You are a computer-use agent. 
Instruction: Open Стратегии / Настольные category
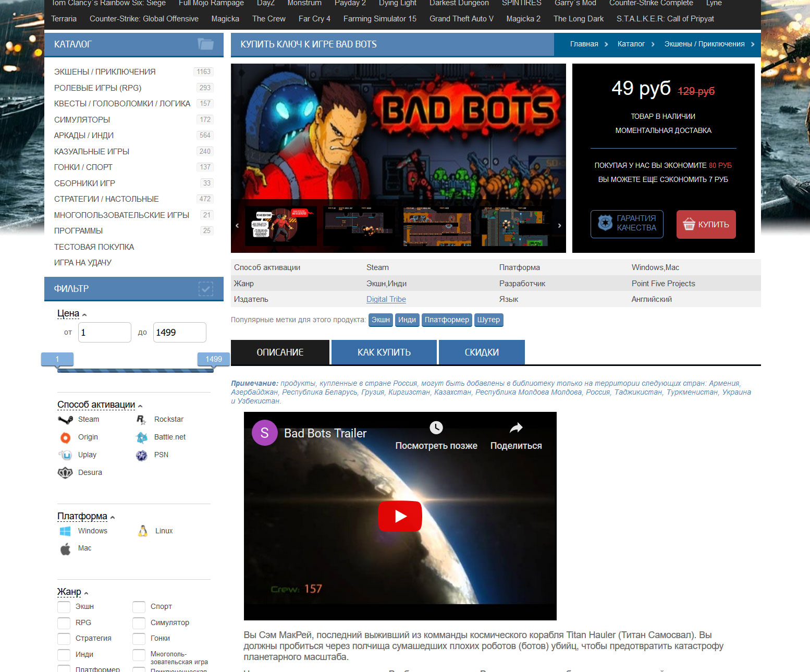pyautogui.click(x=106, y=199)
